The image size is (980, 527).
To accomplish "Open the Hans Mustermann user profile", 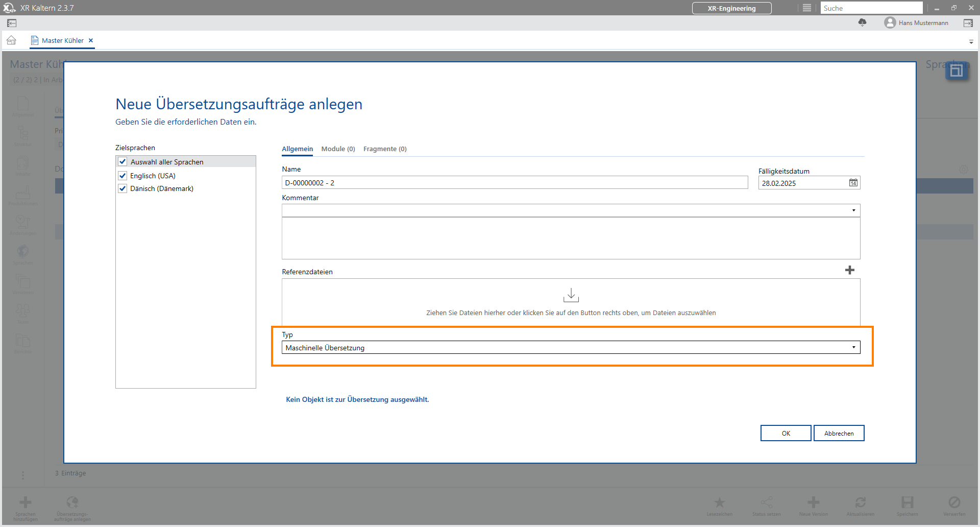I will (x=917, y=23).
